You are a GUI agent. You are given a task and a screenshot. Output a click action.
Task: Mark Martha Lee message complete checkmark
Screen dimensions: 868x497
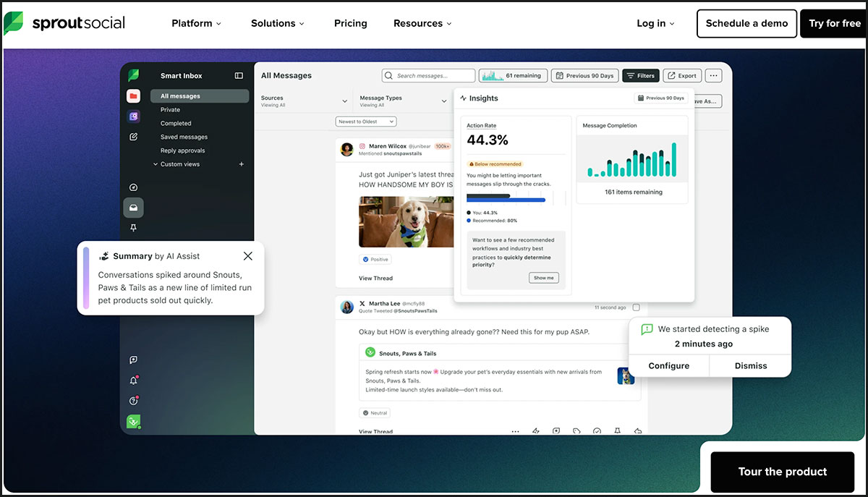(597, 430)
